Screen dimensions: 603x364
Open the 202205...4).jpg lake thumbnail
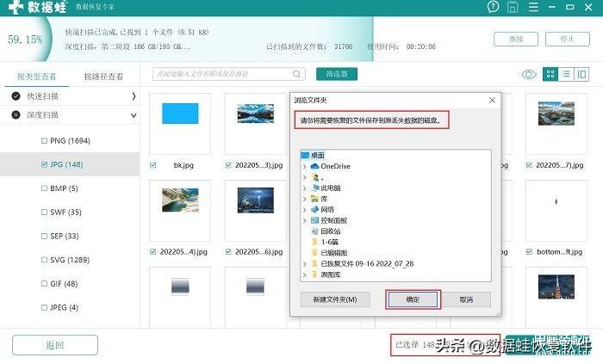[x=180, y=200]
